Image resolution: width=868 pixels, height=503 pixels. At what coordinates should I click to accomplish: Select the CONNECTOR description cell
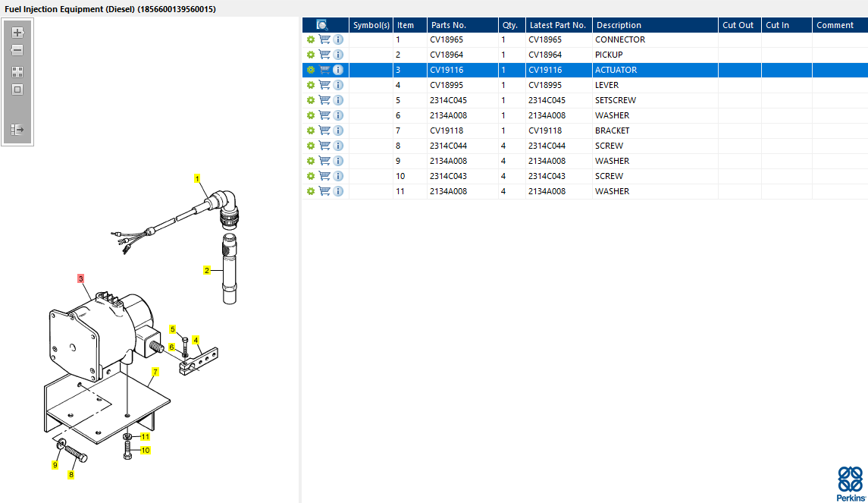click(655, 39)
